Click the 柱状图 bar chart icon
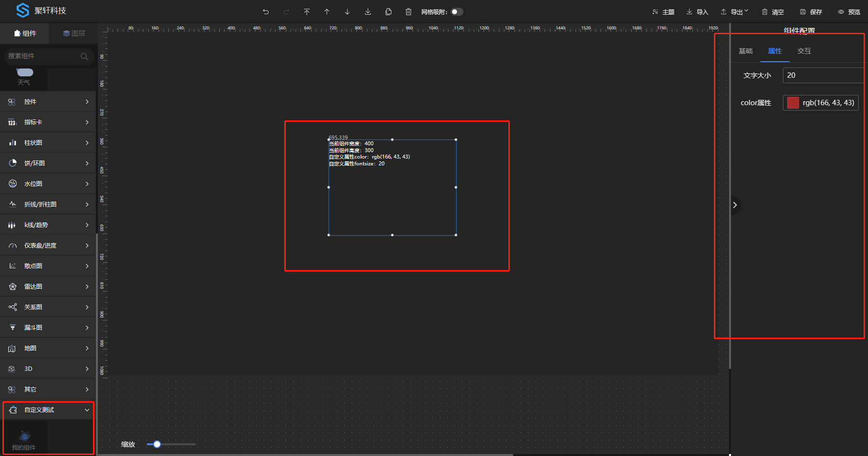Screen dimensions: 868x456 [x=13, y=143]
